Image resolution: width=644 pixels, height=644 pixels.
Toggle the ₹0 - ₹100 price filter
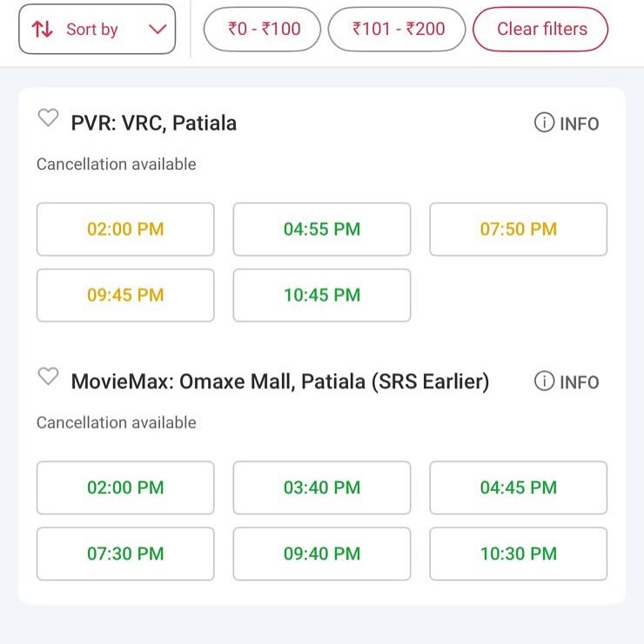pos(262,30)
